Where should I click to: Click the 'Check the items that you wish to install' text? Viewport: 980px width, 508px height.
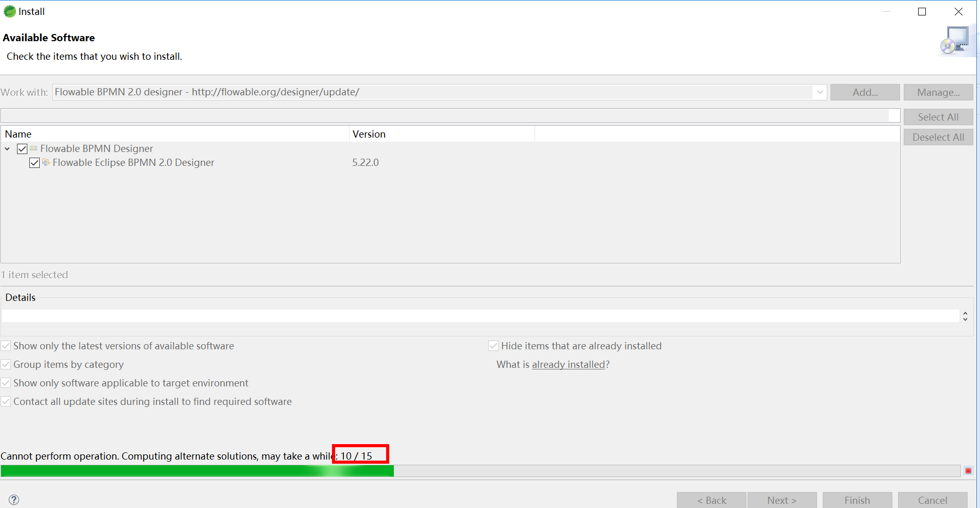(94, 56)
